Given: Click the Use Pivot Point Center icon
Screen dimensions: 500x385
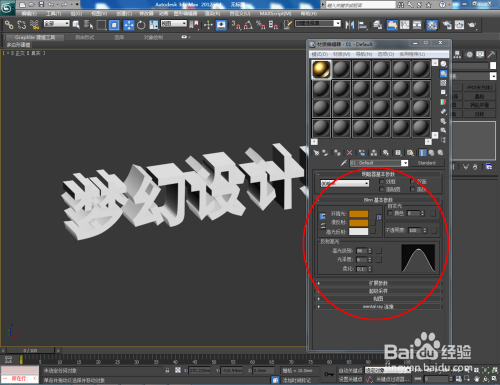Looking at the screenshot, I should click(194, 25).
